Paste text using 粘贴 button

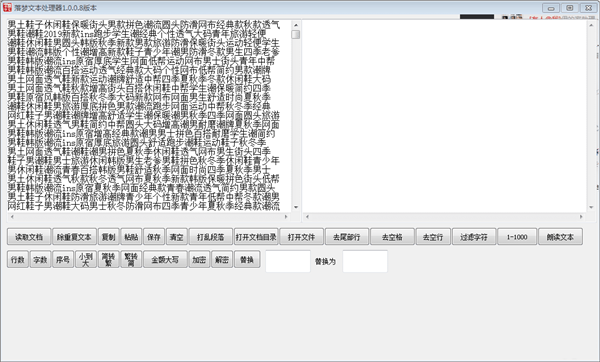[x=131, y=237]
